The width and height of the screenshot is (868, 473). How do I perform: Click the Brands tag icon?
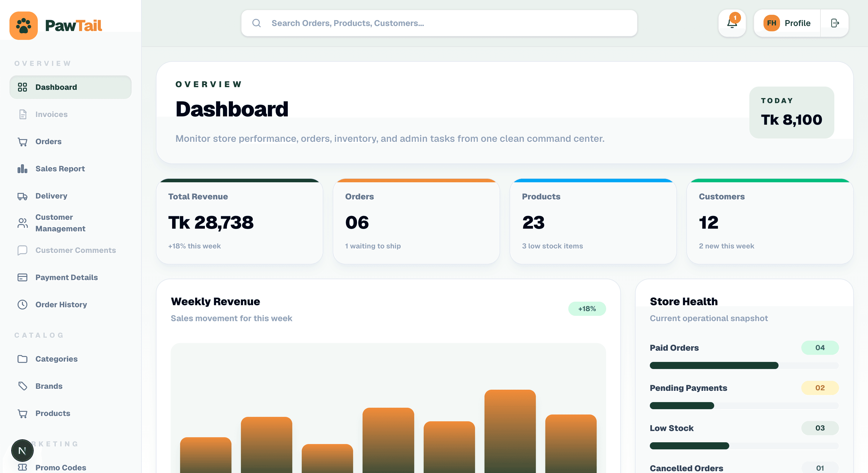tap(22, 386)
